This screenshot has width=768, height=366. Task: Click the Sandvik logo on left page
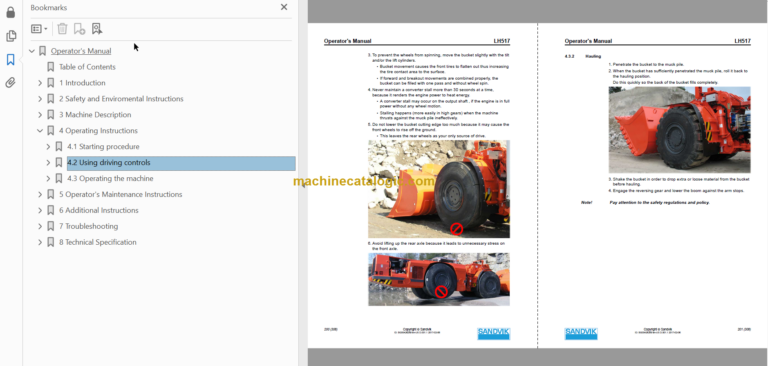[x=494, y=334]
